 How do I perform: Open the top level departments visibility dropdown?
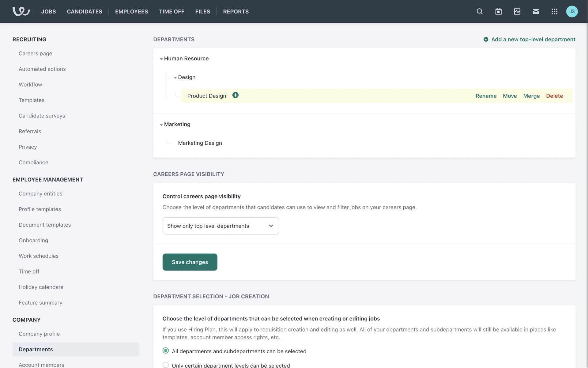pos(221,226)
